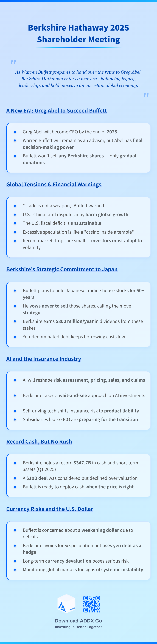Click the closing quotation mark icon

pos(146,95)
